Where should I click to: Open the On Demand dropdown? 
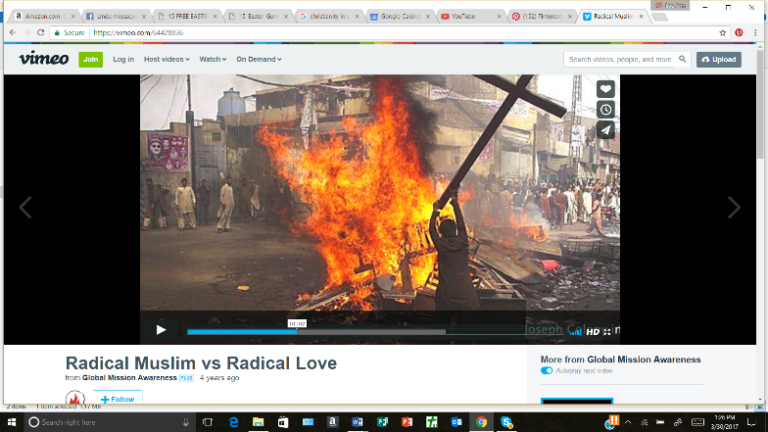259,59
